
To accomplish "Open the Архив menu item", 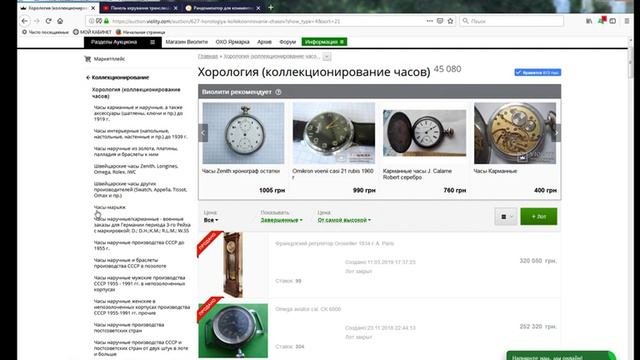I will pyautogui.click(x=264, y=42).
